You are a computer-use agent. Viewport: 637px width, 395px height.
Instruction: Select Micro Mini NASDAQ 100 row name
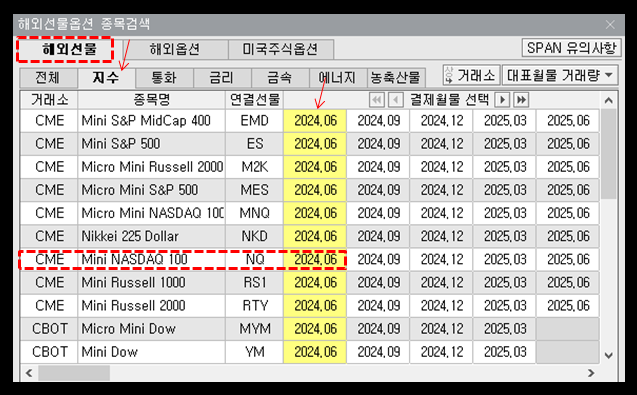pos(152,213)
